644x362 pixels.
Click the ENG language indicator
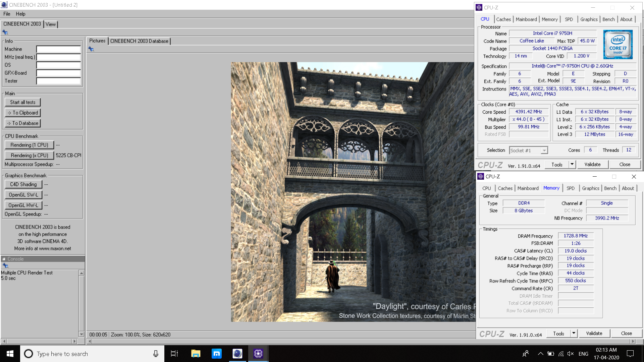(x=583, y=354)
